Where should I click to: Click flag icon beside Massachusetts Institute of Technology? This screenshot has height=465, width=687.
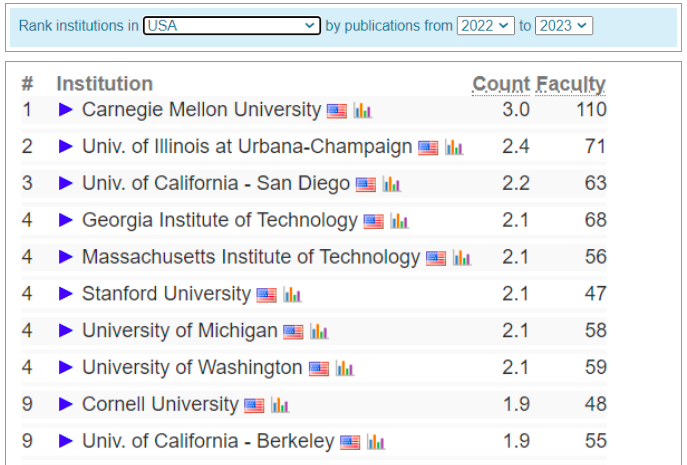coord(436,258)
